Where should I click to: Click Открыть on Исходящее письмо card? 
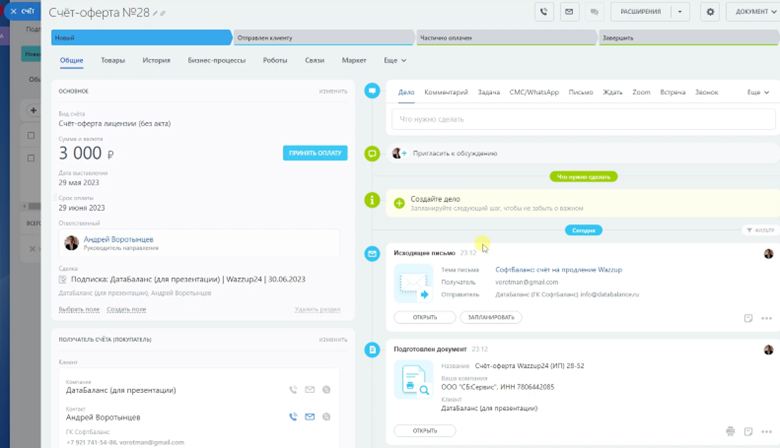pos(425,317)
